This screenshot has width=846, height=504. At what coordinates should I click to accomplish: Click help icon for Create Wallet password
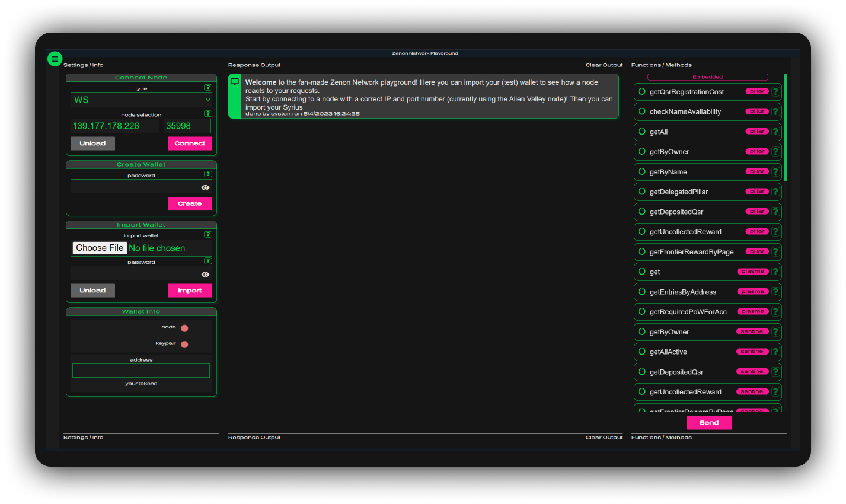207,174
